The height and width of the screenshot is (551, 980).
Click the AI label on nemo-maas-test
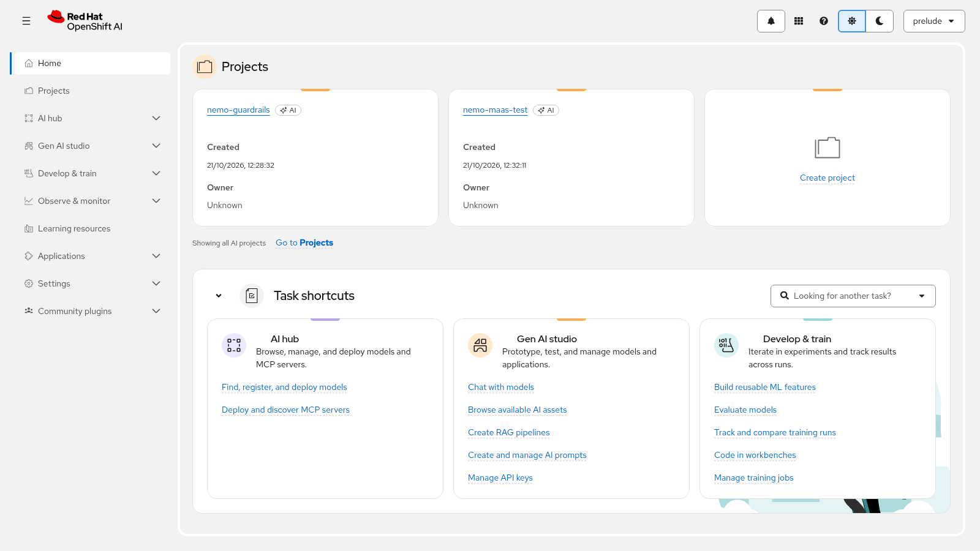tap(546, 110)
